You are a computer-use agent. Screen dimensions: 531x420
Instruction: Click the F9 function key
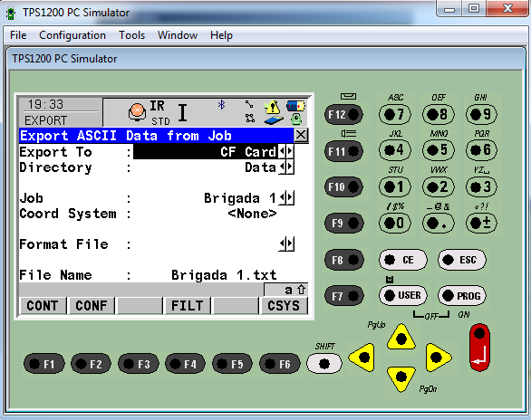[x=343, y=224]
